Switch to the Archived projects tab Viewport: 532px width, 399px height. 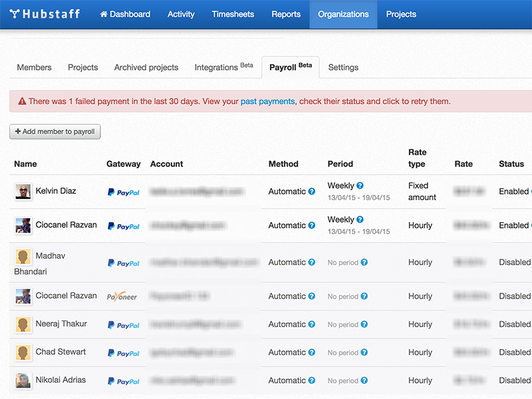(146, 67)
